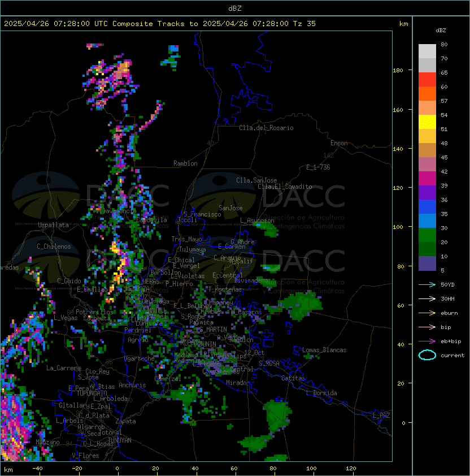Viewport: 470px width, 476px height.
Task: Pick the light gray 70-80 dBZ swatch
Action: [427, 51]
